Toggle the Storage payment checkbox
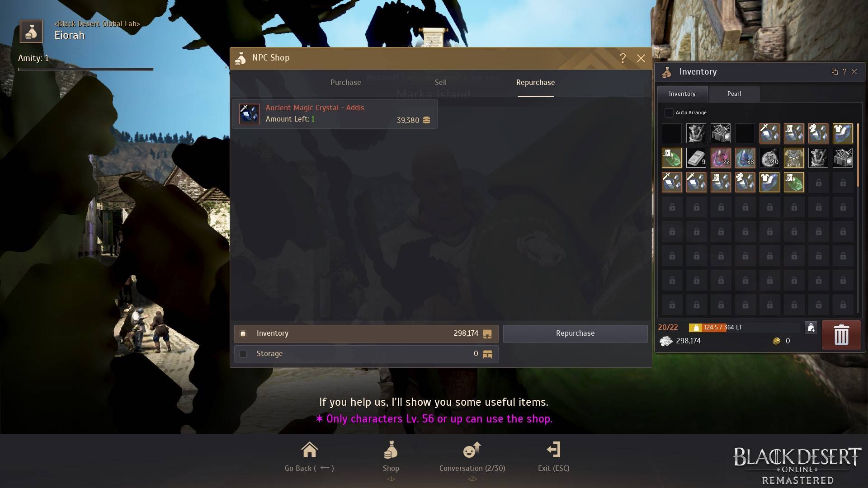 [243, 353]
